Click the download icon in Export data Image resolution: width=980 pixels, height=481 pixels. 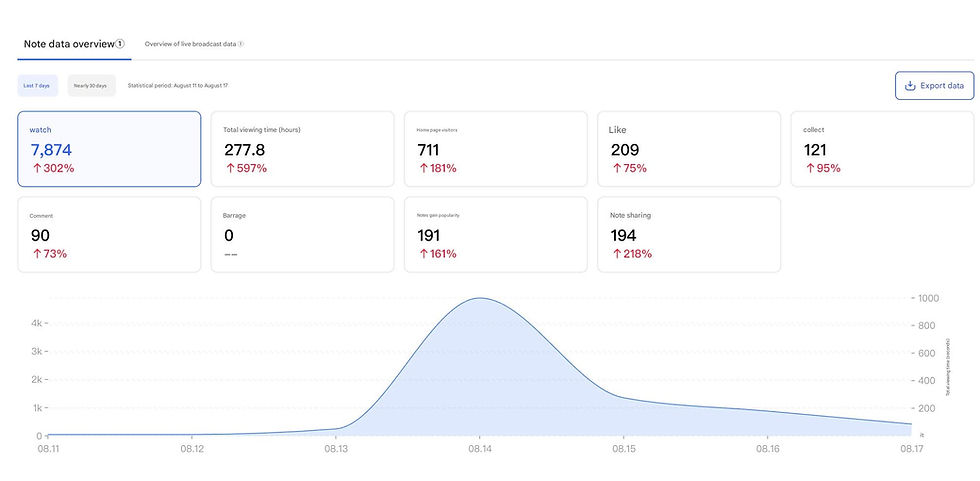[910, 86]
